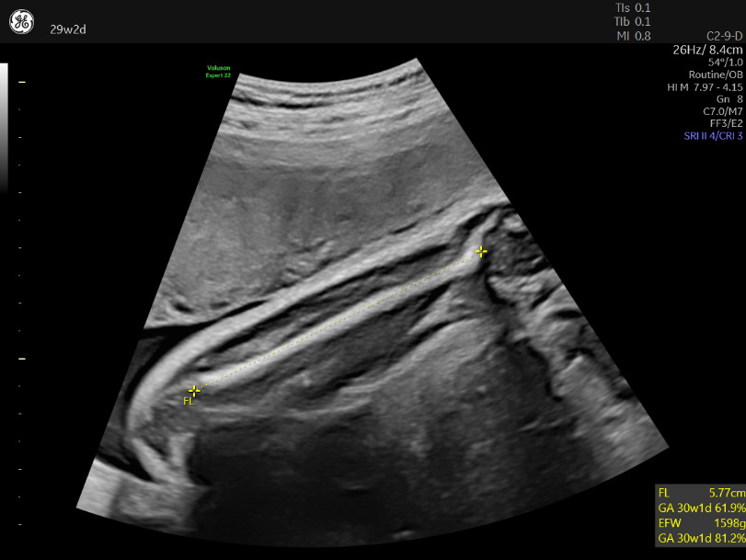Select the lower-left yellow caliper cross

point(194,390)
